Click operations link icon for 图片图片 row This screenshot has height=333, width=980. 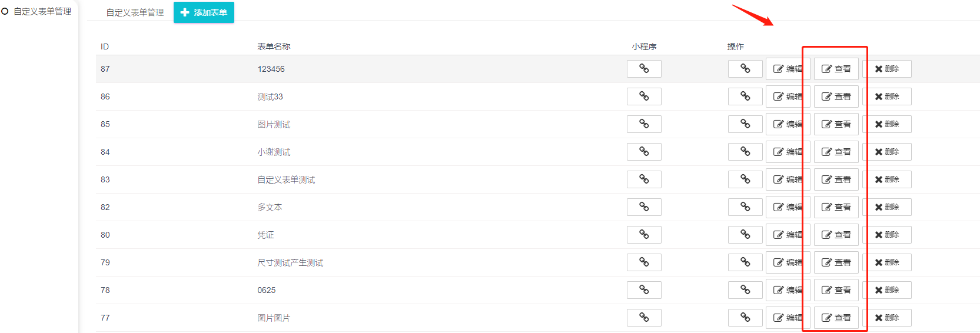745,318
